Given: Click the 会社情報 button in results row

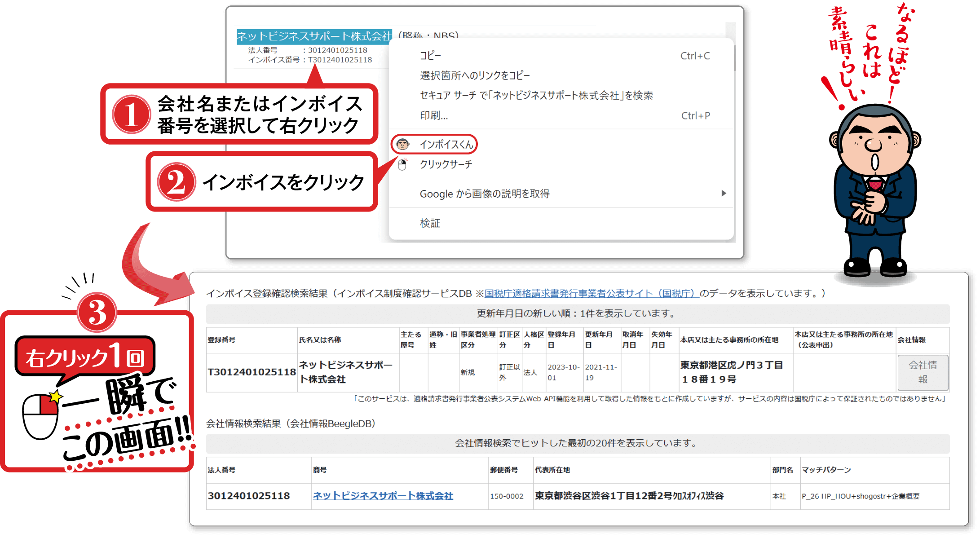Looking at the screenshot, I should pyautogui.click(x=923, y=372).
